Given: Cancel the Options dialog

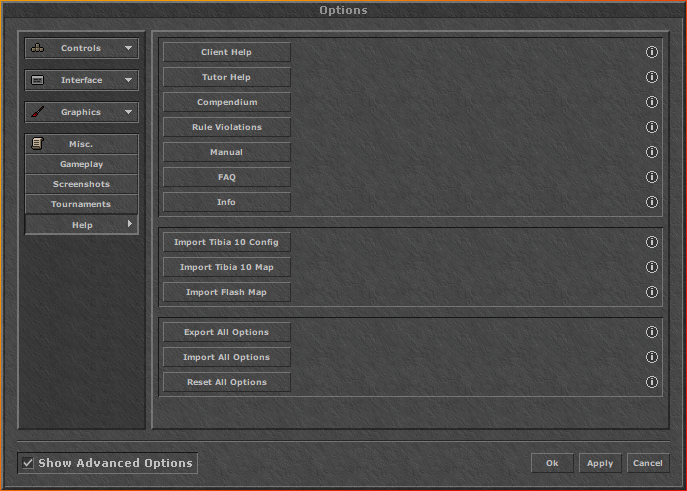Looking at the screenshot, I should 647,463.
